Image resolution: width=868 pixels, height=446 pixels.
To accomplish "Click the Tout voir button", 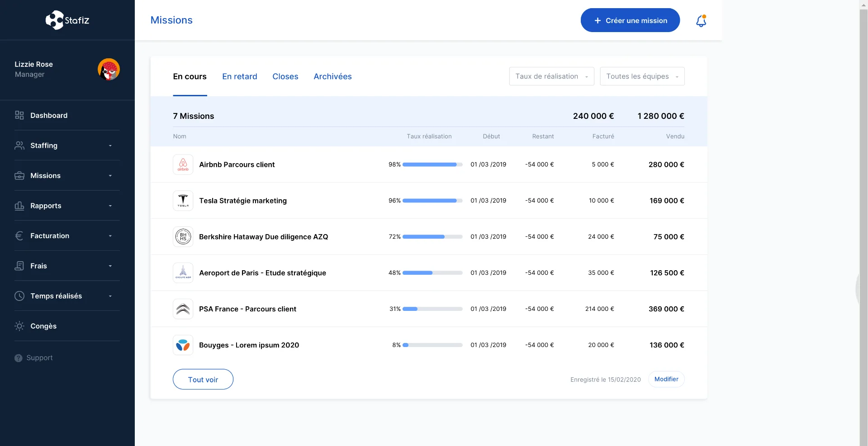I will (203, 380).
